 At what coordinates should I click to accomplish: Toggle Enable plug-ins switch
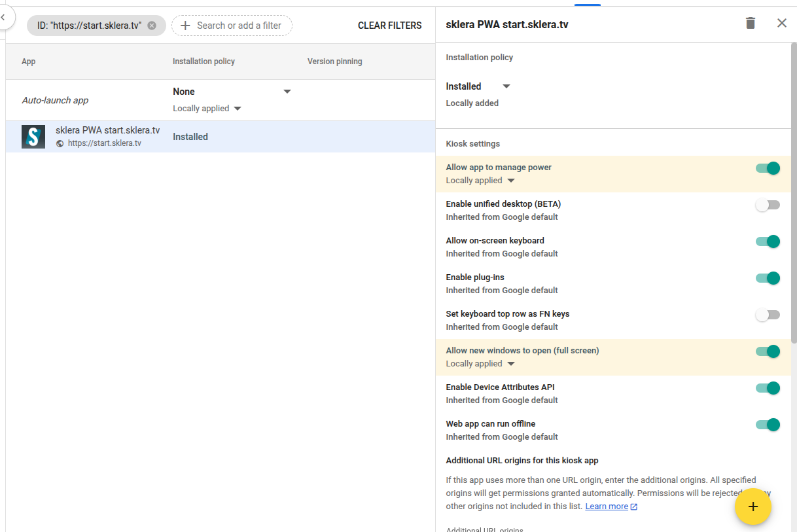click(x=768, y=278)
